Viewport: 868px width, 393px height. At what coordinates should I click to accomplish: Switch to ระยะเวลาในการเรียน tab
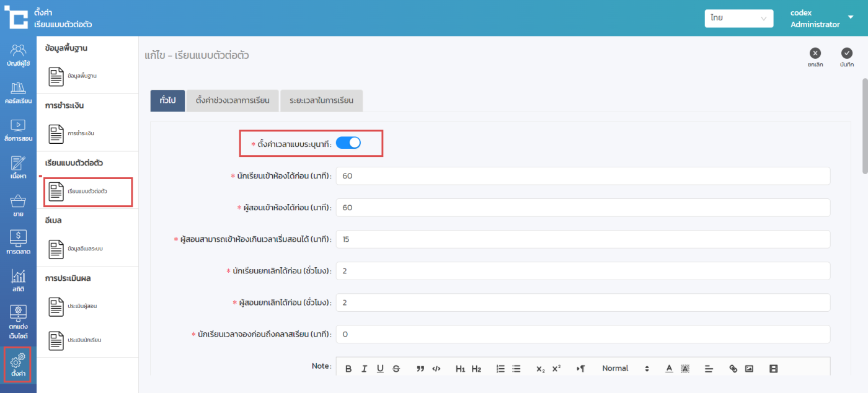coord(321,100)
